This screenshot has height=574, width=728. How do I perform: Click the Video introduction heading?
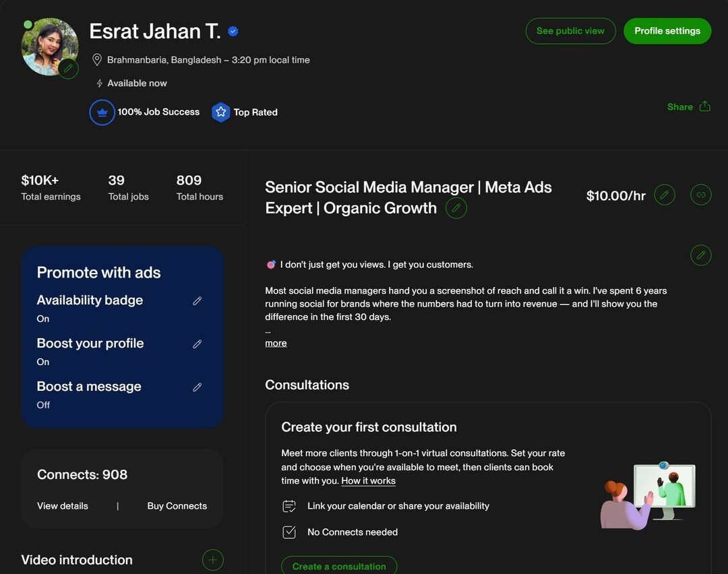tap(77, 560)
